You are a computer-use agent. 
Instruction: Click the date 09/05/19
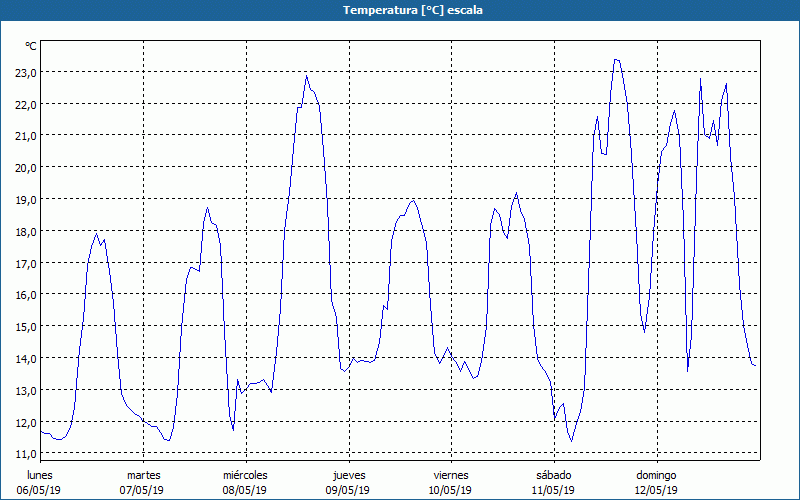(x=347, y=490)
